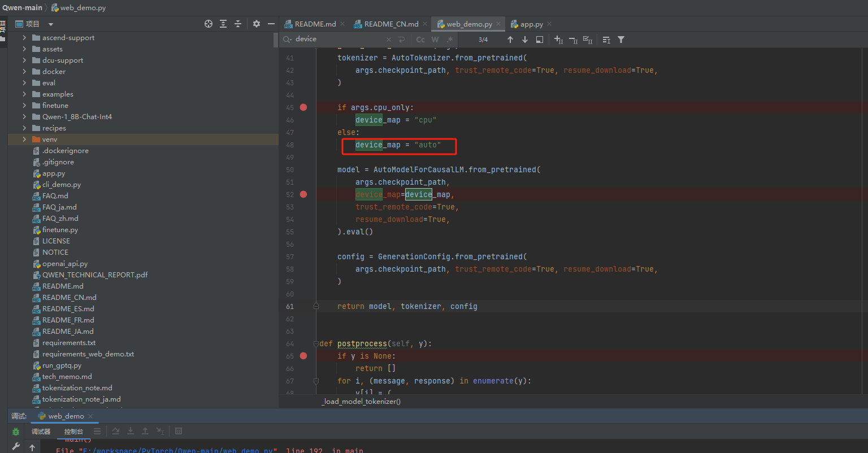868x453 pixels.
Task: Expand the dcu-support folder
Action: (24, 60)
